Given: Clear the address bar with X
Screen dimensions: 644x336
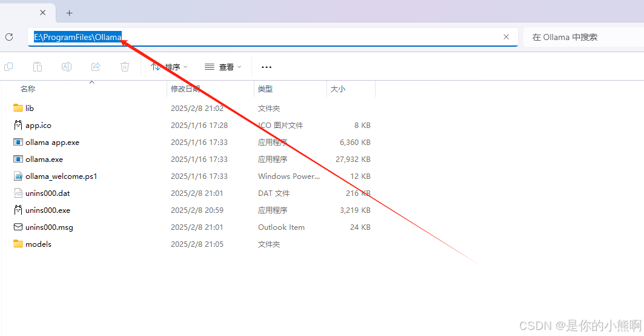Looking at the screenshot, I should click(x=506, y=37).
